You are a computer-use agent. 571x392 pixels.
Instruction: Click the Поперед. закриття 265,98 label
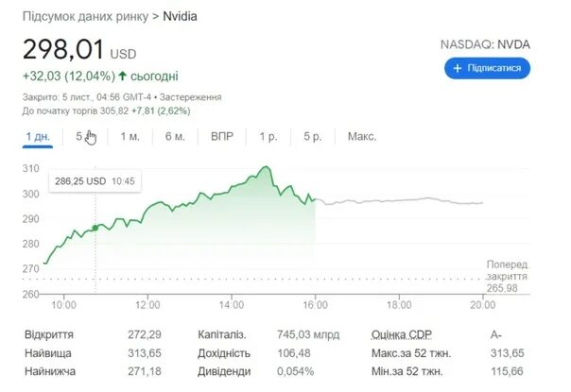[507, 276]
